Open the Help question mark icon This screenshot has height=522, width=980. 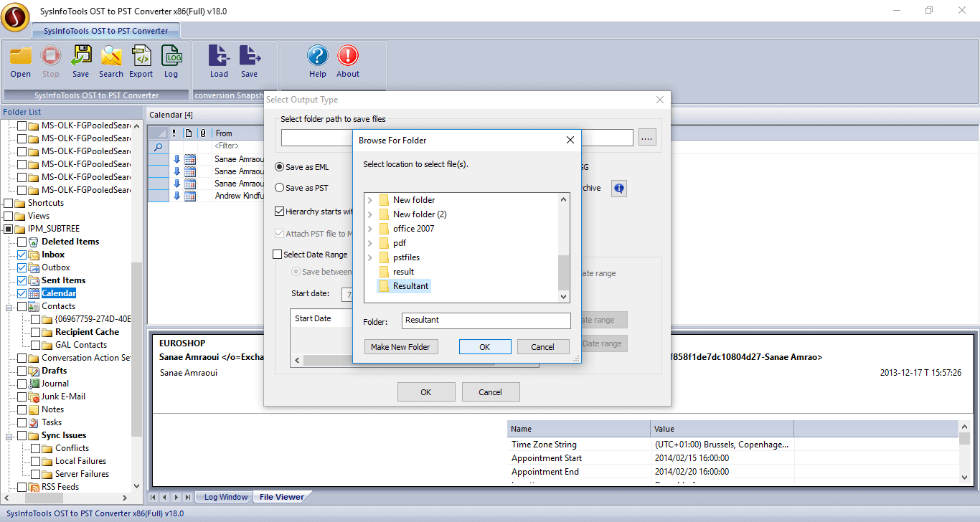(318, 56)
